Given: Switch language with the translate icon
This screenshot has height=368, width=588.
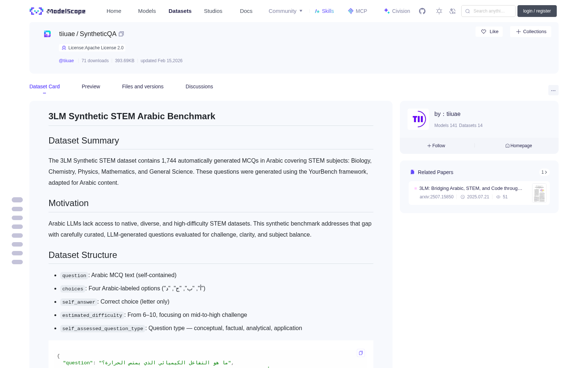Looking at the screenshot, I should (x=453, y=11).
